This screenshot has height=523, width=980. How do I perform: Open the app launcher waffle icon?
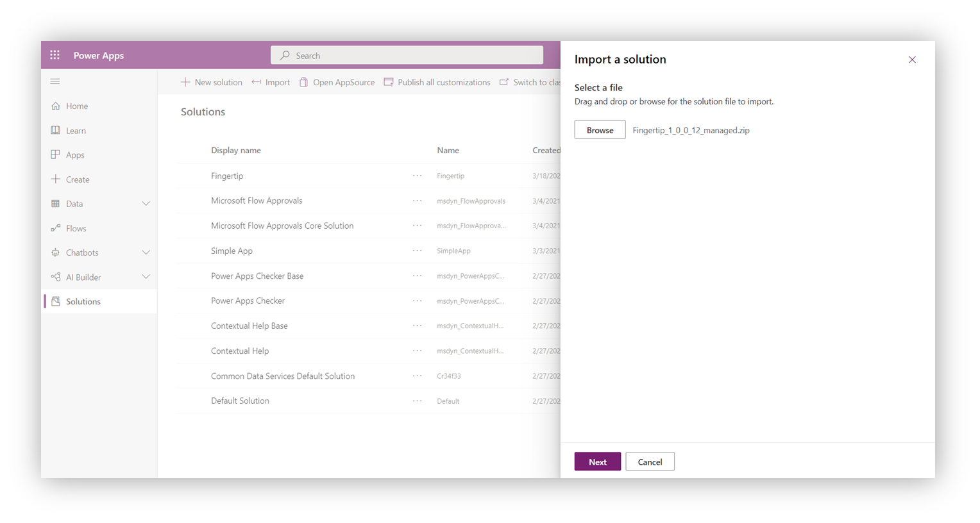pyautogui.click(x=55, y=55)
